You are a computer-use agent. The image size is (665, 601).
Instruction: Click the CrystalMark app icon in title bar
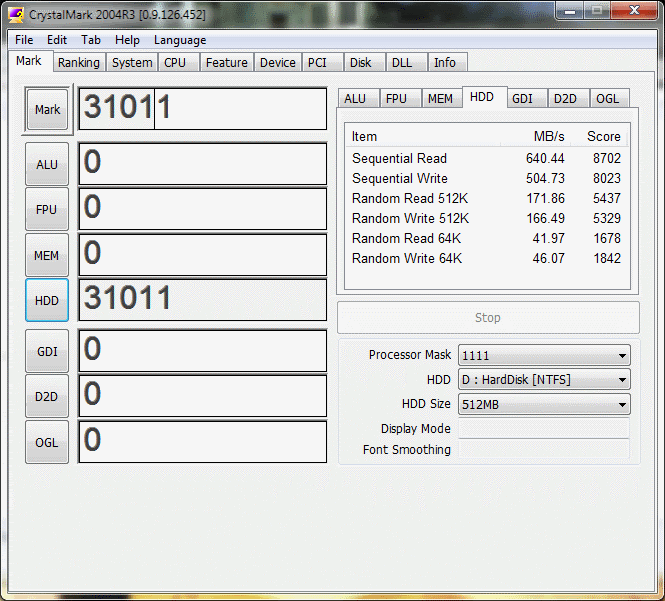click(x=16, y=15)
